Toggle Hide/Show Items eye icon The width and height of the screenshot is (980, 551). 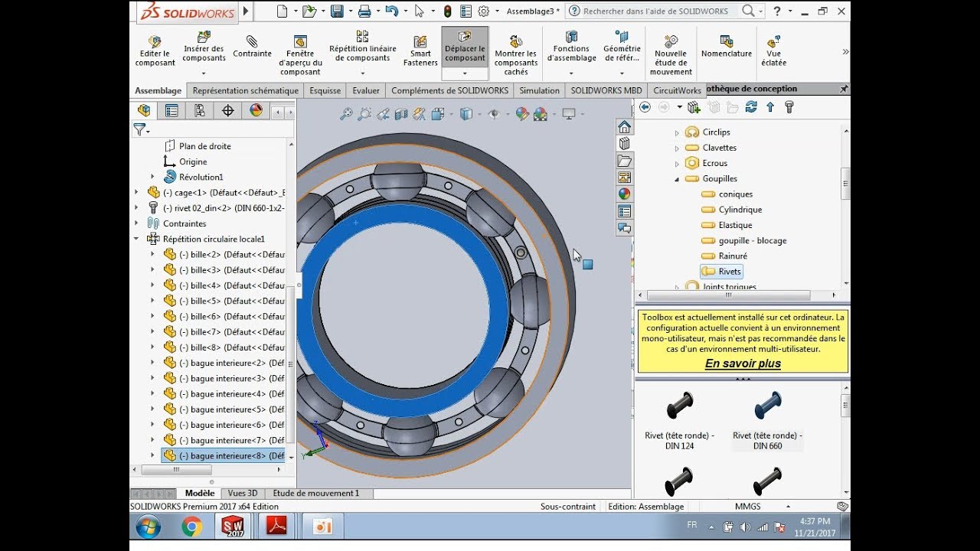coord(494,114)
